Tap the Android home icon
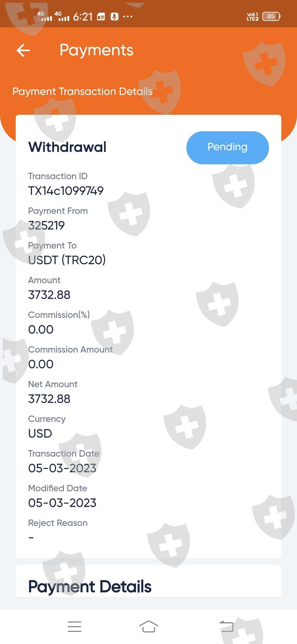This screenshot has width=297, height=644. 149,627
